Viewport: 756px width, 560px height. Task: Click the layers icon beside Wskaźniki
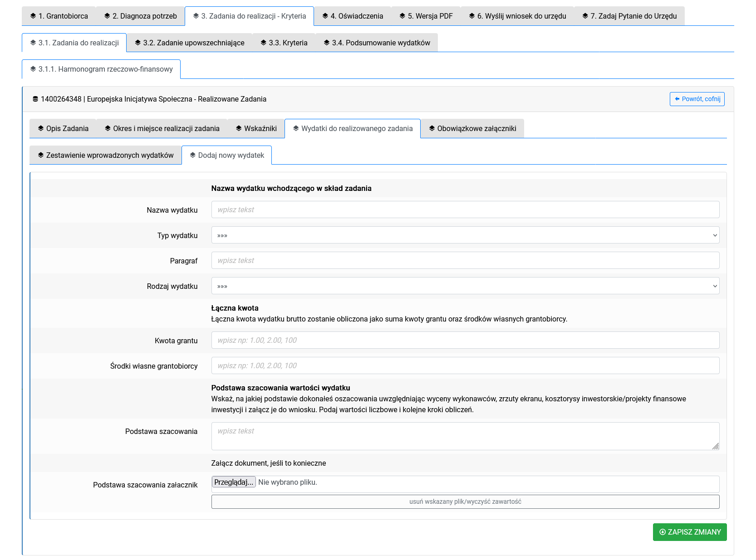point(239,128)
